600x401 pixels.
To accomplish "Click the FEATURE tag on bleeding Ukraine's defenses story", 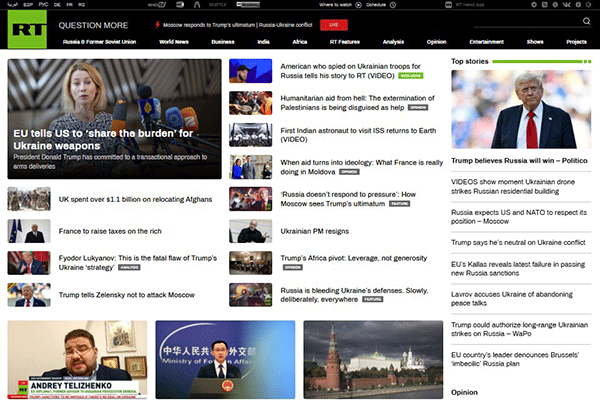I will point(372,299).
